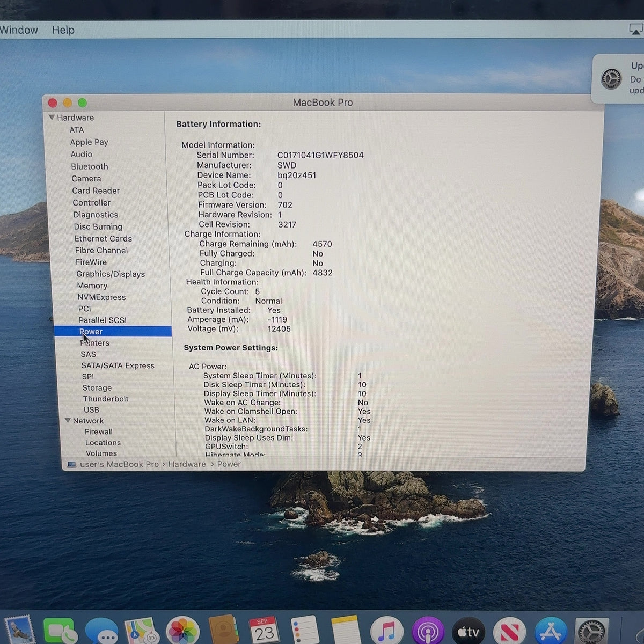The image size is (644, 644).
Task: Click the Voltage value 12405
Action: pos(279,329)
